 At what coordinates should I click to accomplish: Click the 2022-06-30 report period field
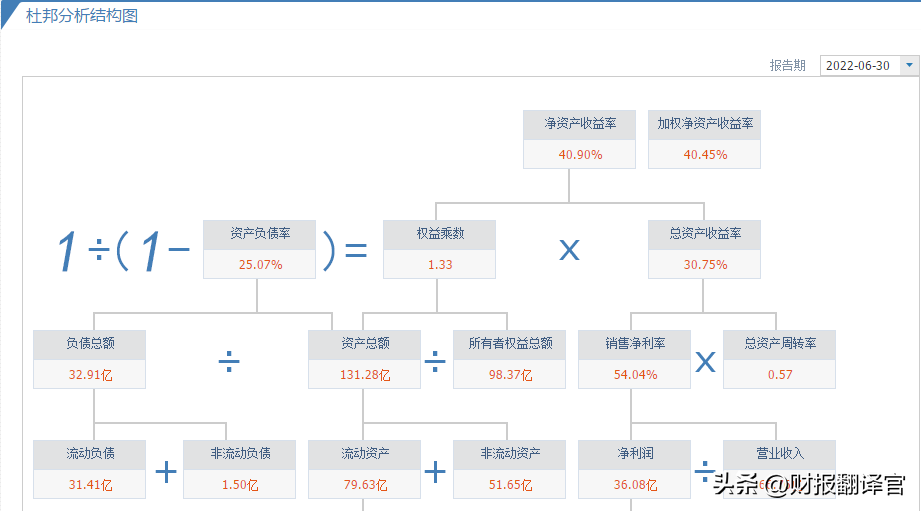point(859,66)
